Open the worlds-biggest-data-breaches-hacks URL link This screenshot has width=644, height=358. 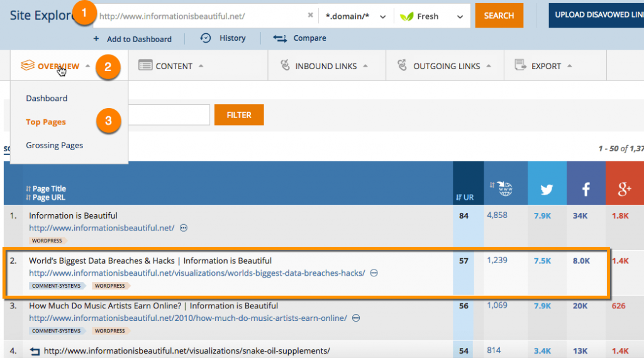click(197, 273)
